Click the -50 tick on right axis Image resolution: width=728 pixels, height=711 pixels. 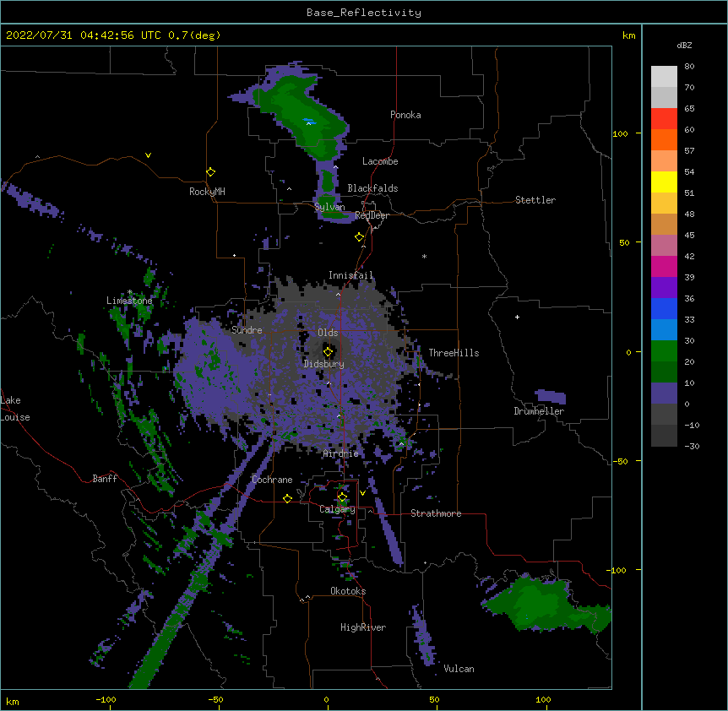tap(620, 461)
